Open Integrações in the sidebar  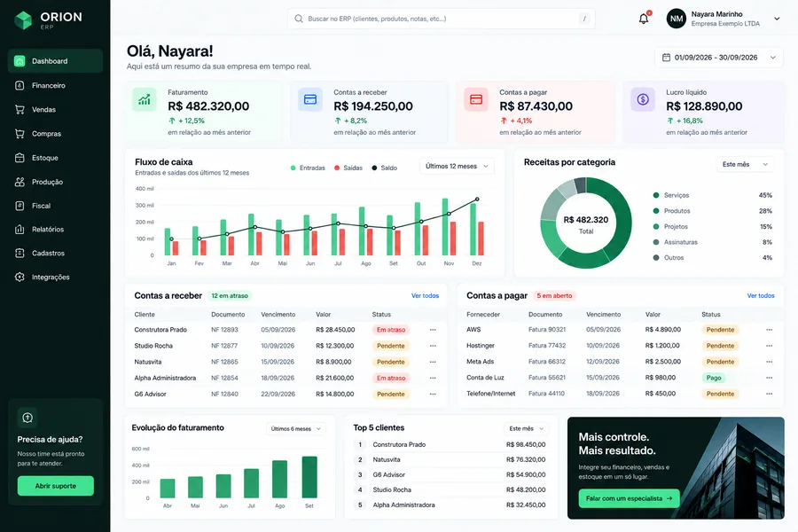55,278
